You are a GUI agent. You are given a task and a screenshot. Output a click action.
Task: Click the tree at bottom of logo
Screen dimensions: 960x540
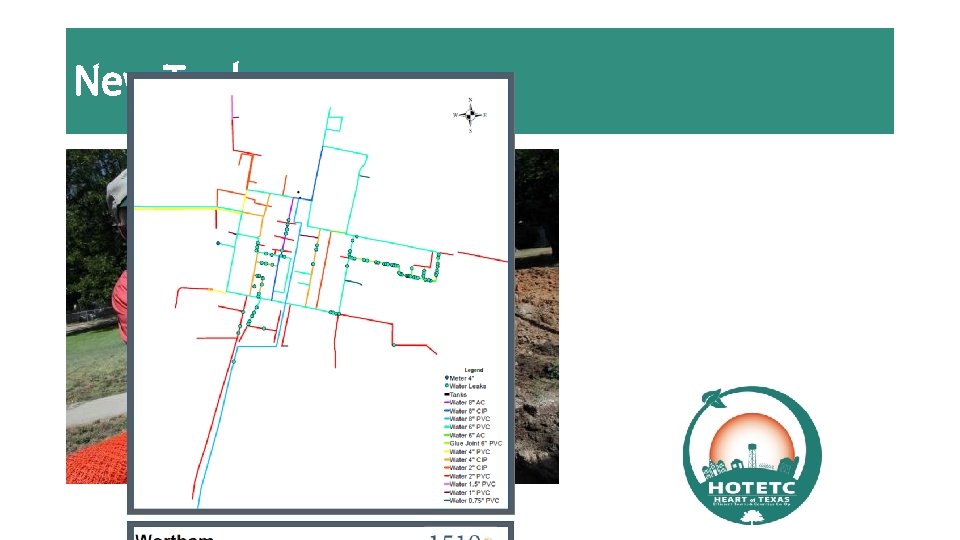click(752, 517)
